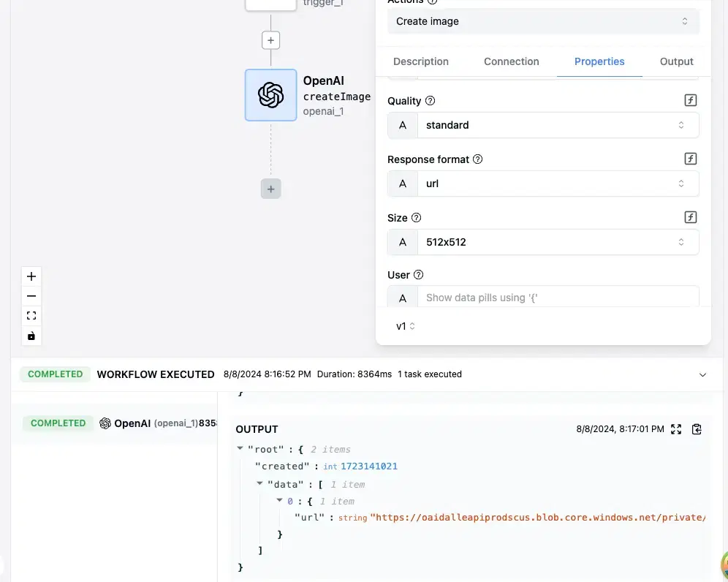Collapse the WORKFLOW EXECUTED entry chevron
The width and height of the screenshot is (728, 582).
pos(702,374)
